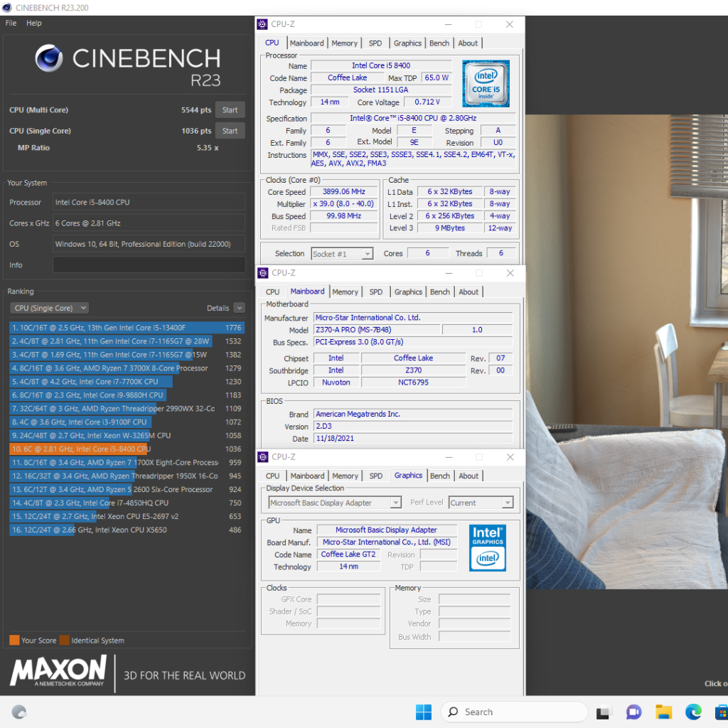Image resolution: width=728 pixels, height=728 pixels.
Task: Expand the CPU (Single Core) ranking dropdown
Action: tap(50, 308)
